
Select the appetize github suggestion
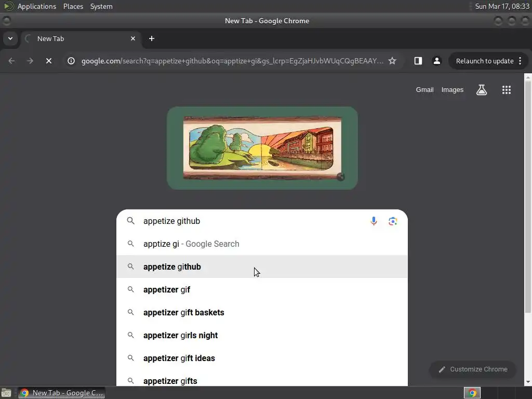[x=262, y=267]
